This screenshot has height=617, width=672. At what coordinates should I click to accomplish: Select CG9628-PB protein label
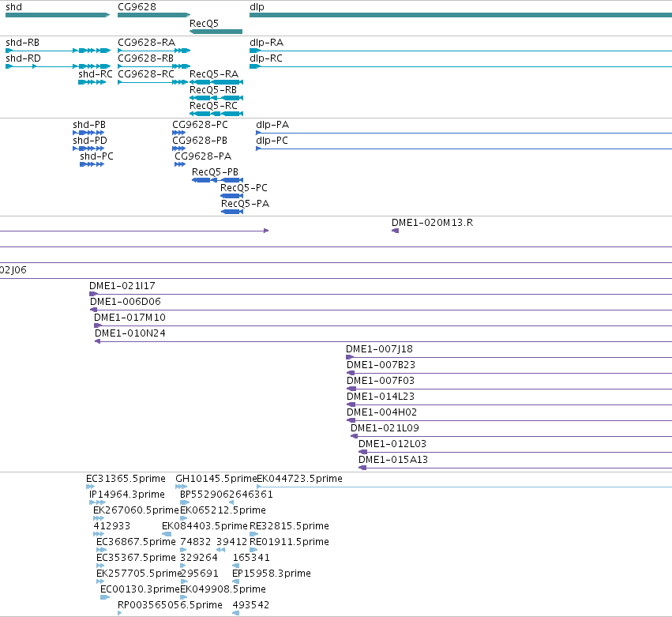click(x=200, y=141)
